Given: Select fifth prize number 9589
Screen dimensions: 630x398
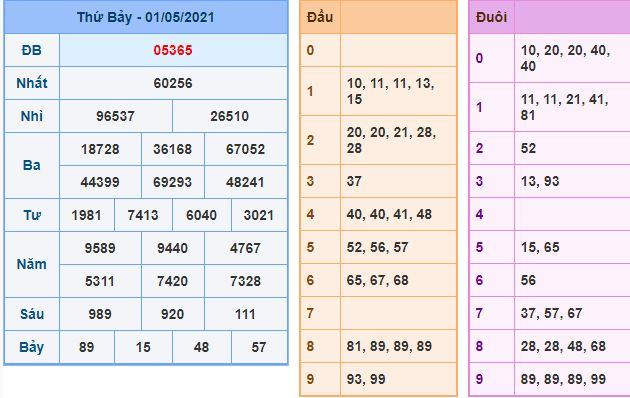Looking at the screenshot, I should point(100,248).
